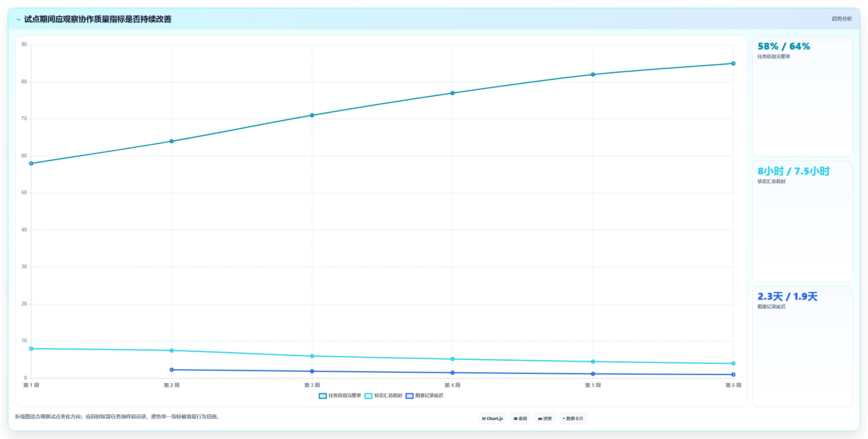This screenshot has width=868, height=439.
Task: Click the header title 试点期间应观察协作质量指标是否持续改善
Action: point(98,19)
